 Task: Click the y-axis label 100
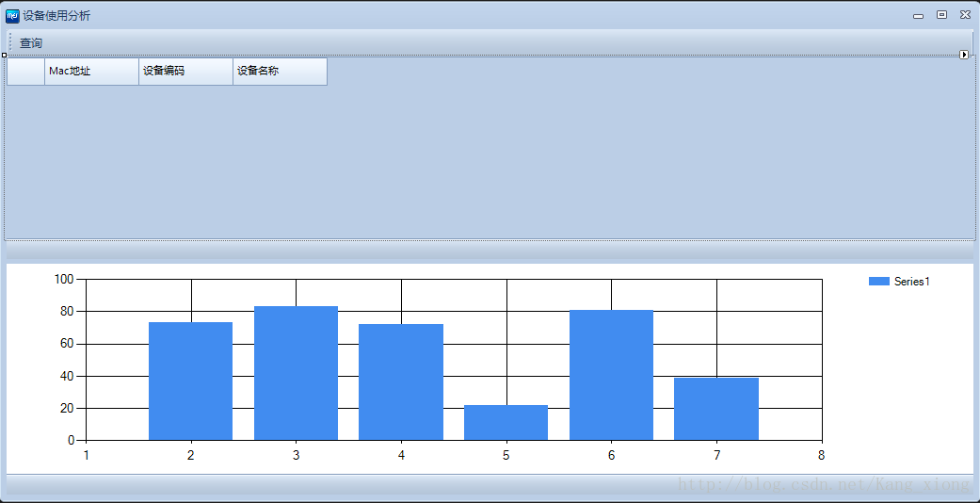(x=64, y=279)
